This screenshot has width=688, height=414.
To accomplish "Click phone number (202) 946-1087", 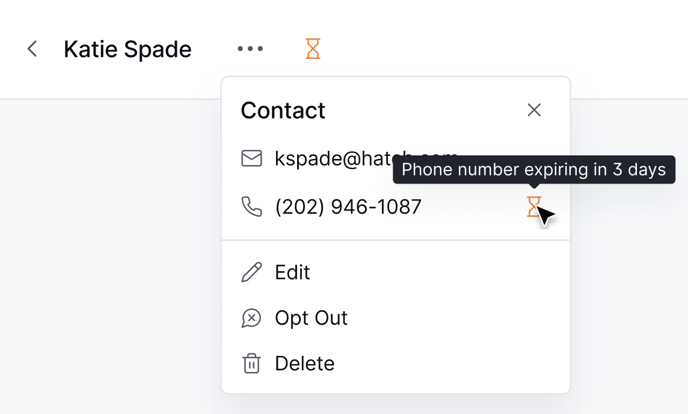I will pos(348,207).
